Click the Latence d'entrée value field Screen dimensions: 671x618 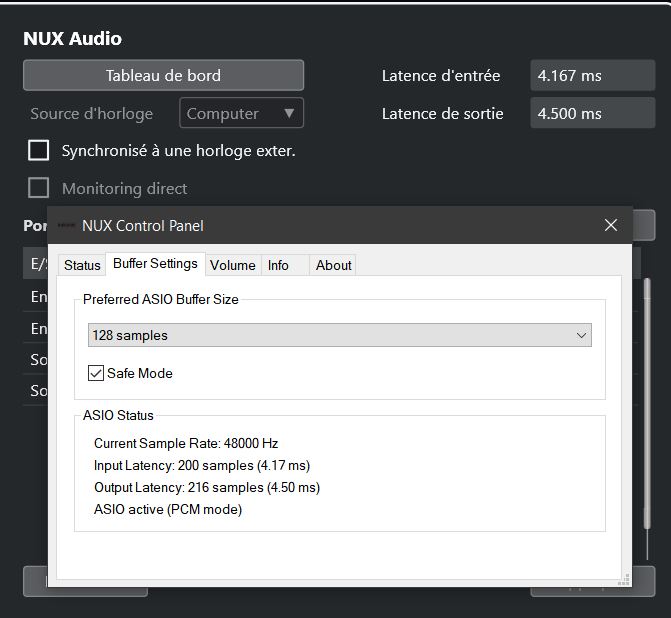click(x=592, y=75)
